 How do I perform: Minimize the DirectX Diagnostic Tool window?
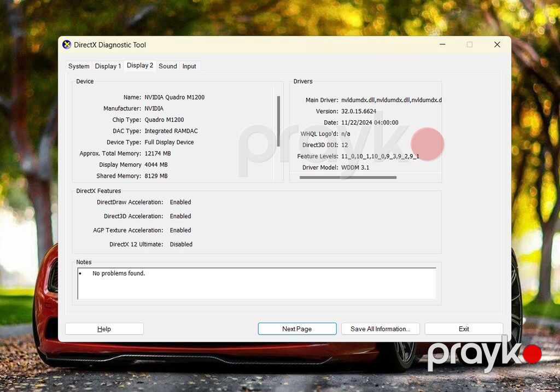click(442, 45)
